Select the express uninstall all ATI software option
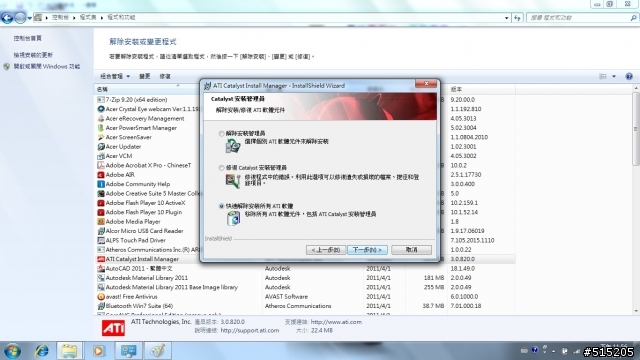The height and width of the screenshot is (360, 640). (x=221, y=206)
